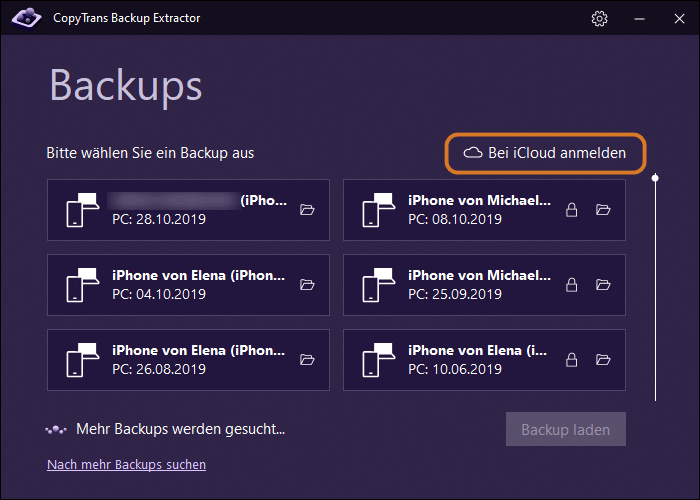The width and height of the screenshot is (700, 500).
Task: Open folder of the 10.06.2019 backup
Action: tap(603, 359)
